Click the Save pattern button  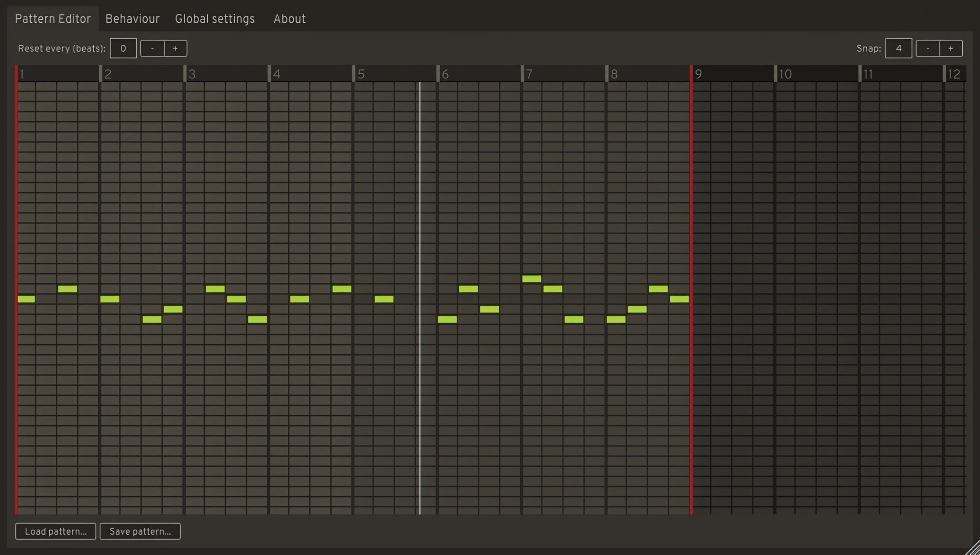coord(140,531)
